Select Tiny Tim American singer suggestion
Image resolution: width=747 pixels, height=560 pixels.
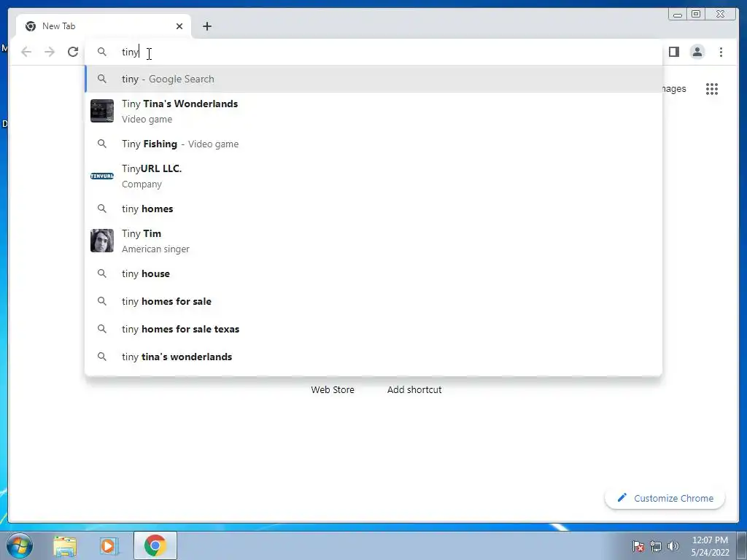coord(373,241)
